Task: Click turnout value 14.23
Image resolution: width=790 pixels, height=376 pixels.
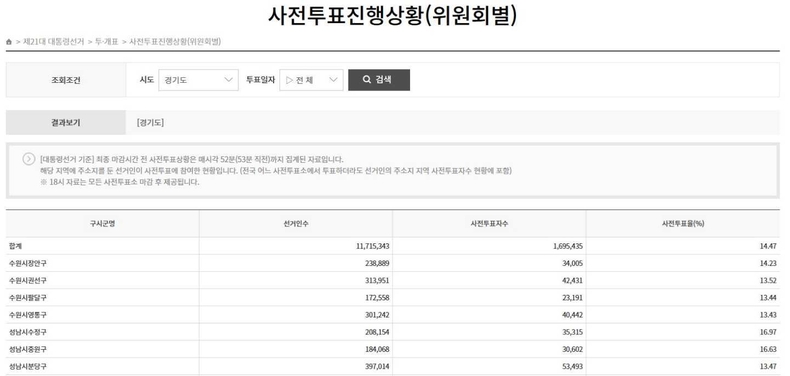Action: [x=769, y=263]
